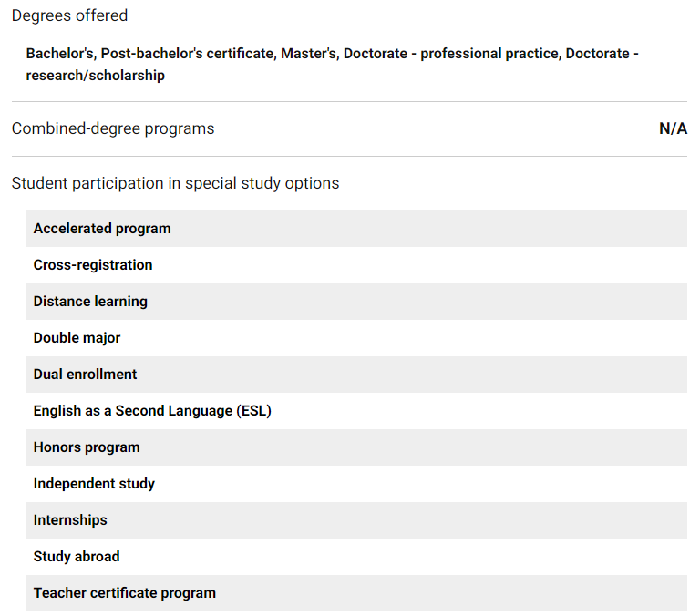Select the Teacher certificate program row
Screen dimensions: 700x616
[x=125, y=593]
